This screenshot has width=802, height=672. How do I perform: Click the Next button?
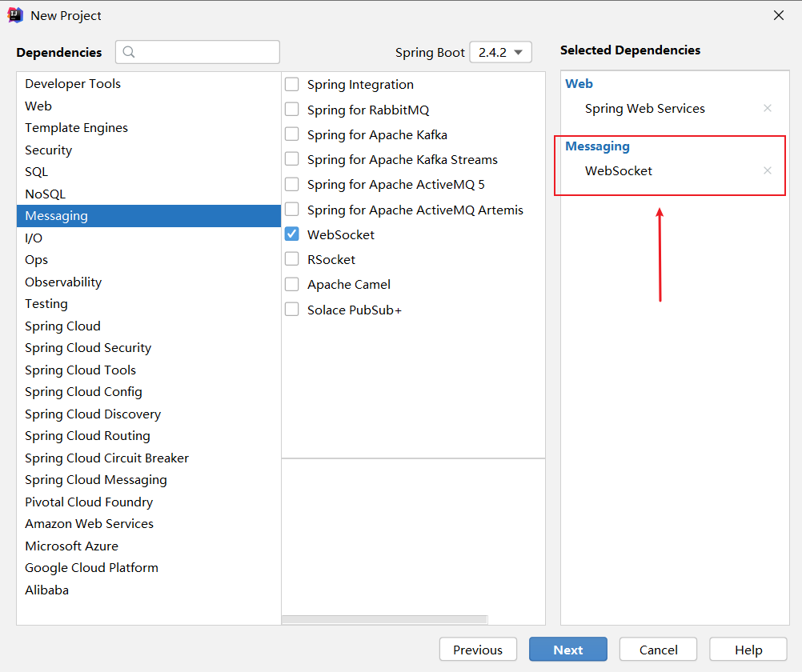[567, 650]
